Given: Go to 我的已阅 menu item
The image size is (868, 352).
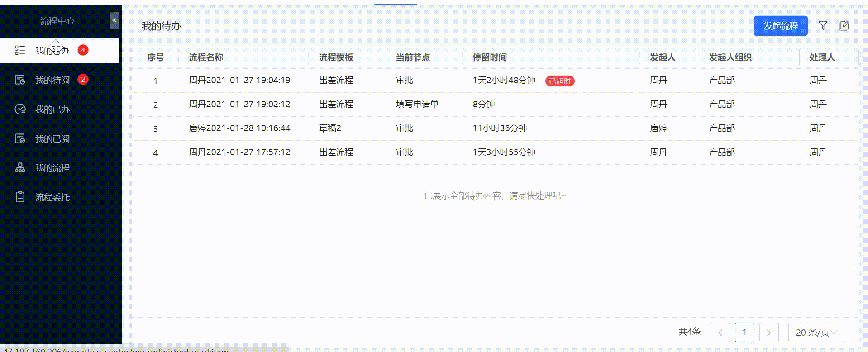Looking at the screenshot, I should [59, 138].
